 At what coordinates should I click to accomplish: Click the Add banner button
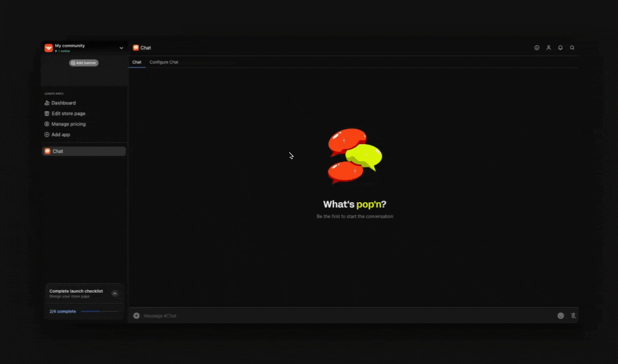pos(84,63)
